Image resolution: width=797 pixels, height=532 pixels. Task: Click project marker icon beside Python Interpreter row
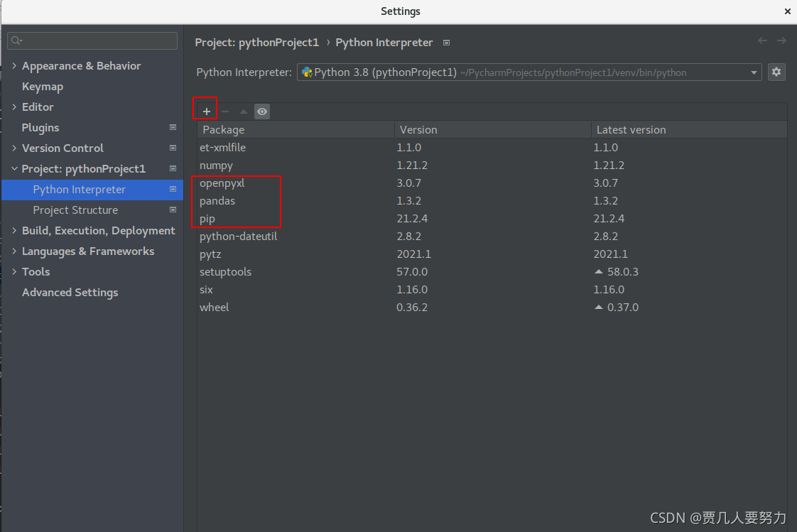[173, 189]
